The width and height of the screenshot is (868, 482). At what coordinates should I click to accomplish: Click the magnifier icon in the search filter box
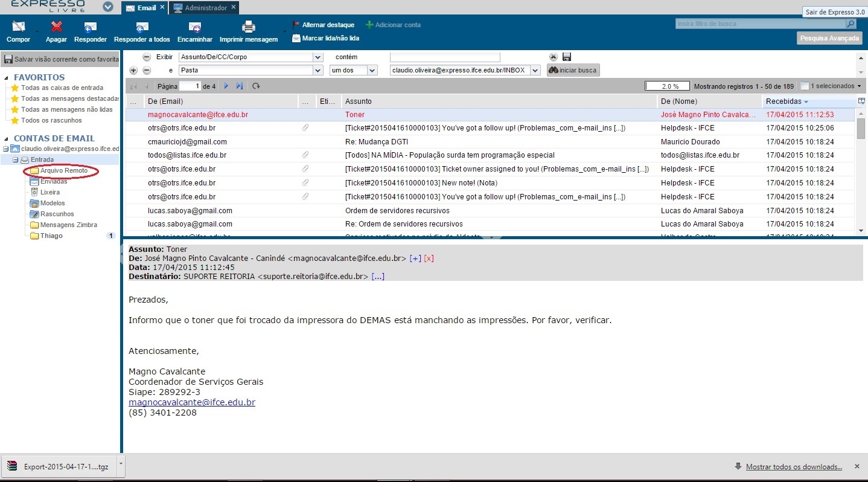pyautogui.click(x=850, y=24)
